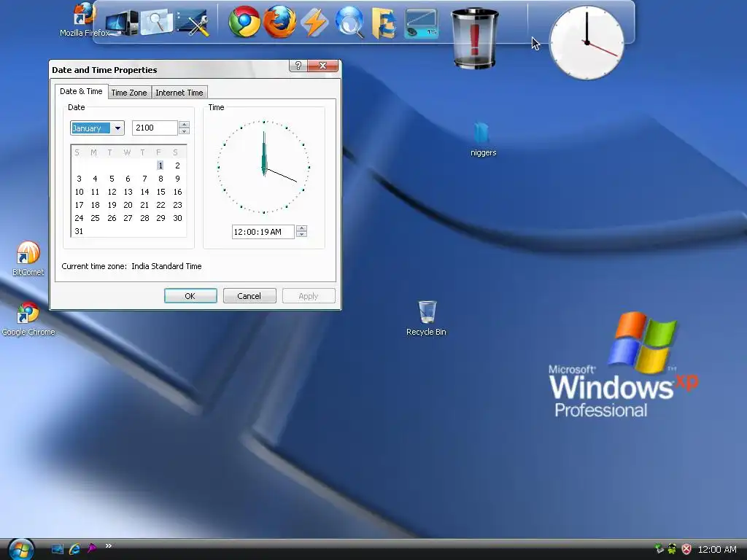The height and width of the screenshot is (560, 747).
Task: Select day 31 in the calendar
Action: pyautogui.click(x=79, y=231)
